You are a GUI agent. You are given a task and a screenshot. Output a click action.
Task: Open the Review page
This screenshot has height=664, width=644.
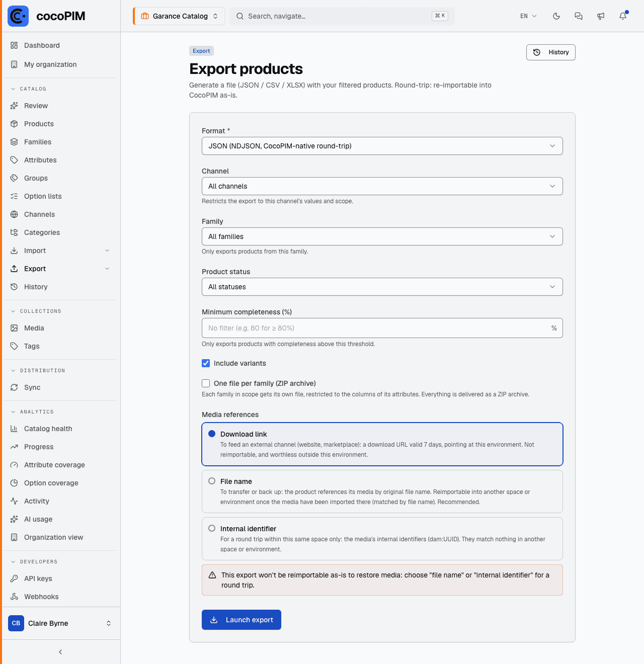coord(60,106)
